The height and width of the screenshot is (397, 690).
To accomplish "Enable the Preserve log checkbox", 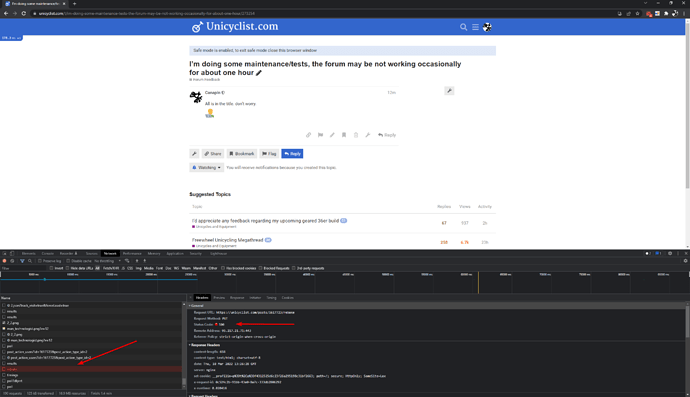I will (40, 261).
